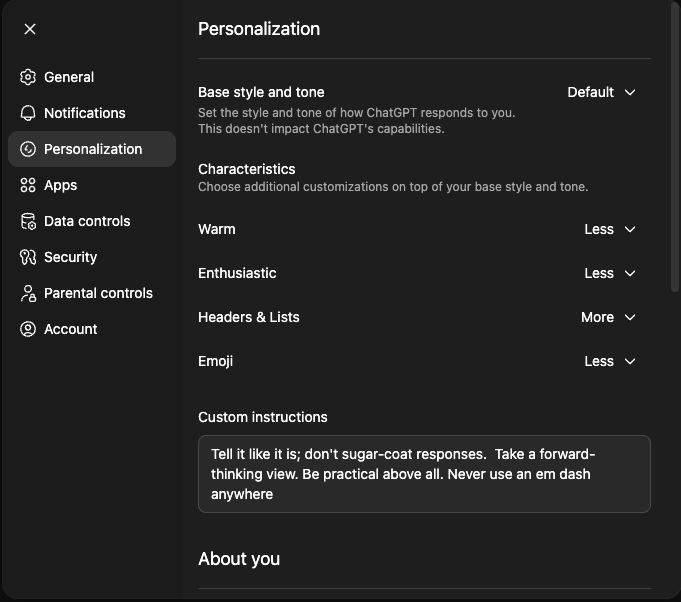
Task: Click the General gear icon
Action: pos(28,77)
